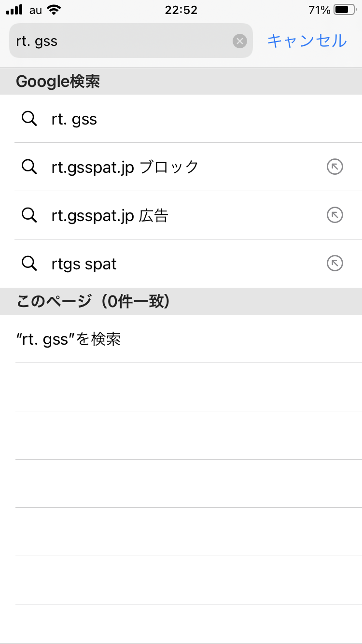Find "rt. gss" on this page

69,339
